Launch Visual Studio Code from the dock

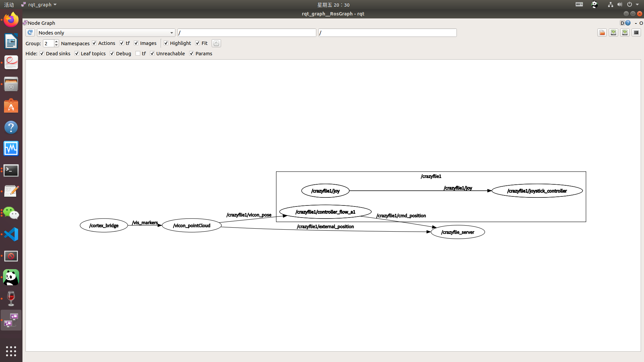point(11,234)
